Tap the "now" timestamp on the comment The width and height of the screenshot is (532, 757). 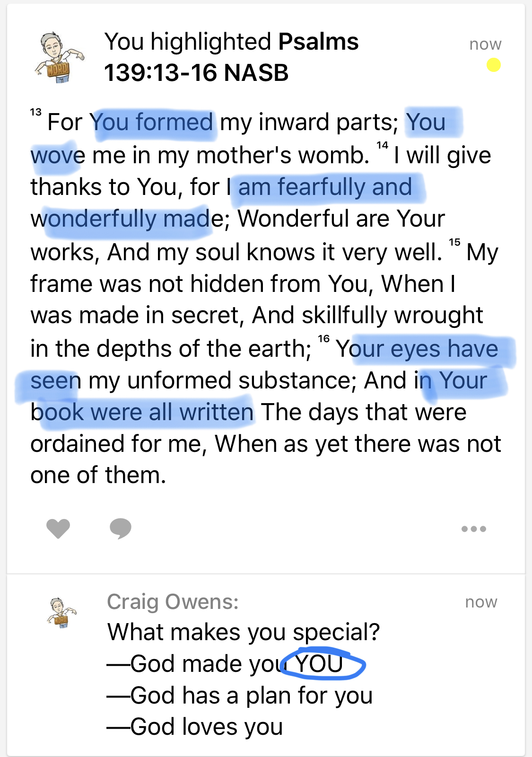click(481, 602)
